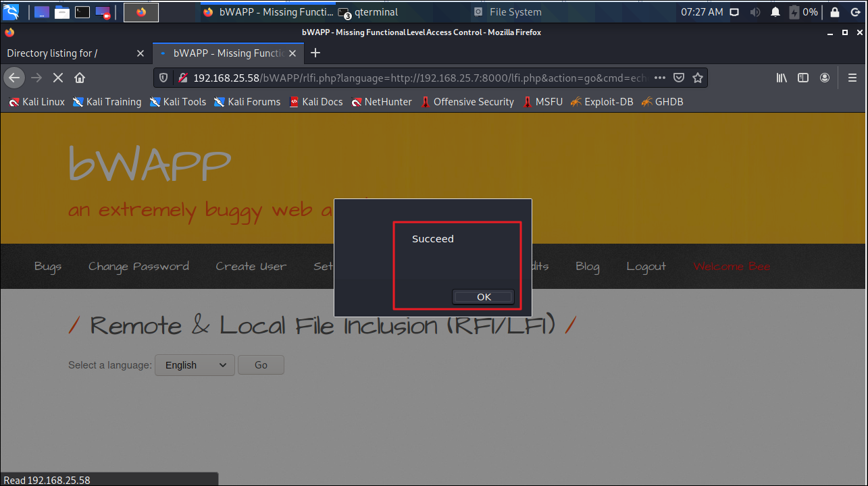Click the tracking protection shield icon
Image resolution: width=868 pixels, height=486 pixels.
163,78
